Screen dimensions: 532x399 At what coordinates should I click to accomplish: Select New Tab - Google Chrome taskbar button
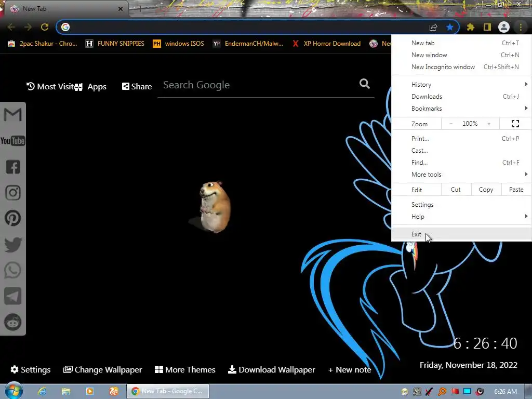point(168,391)
